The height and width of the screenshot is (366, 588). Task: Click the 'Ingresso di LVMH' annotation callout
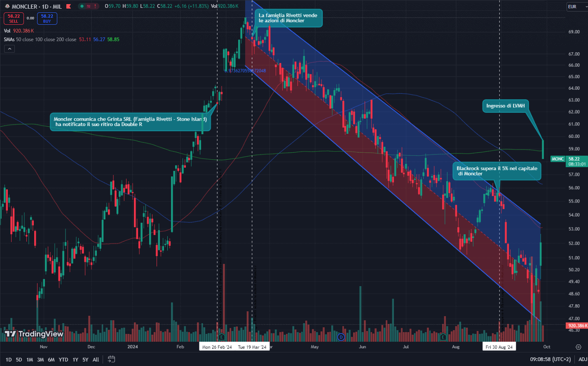point(506,106)
